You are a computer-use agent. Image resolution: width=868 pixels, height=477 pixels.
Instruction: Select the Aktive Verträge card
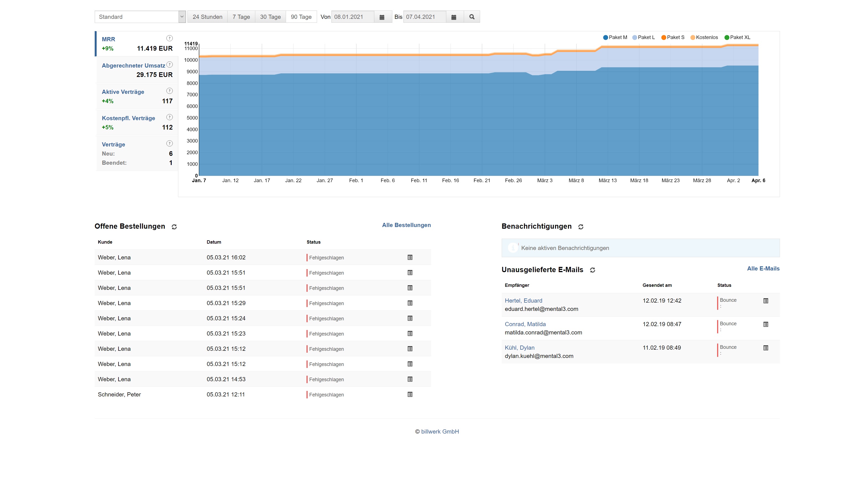coord(136,96)
